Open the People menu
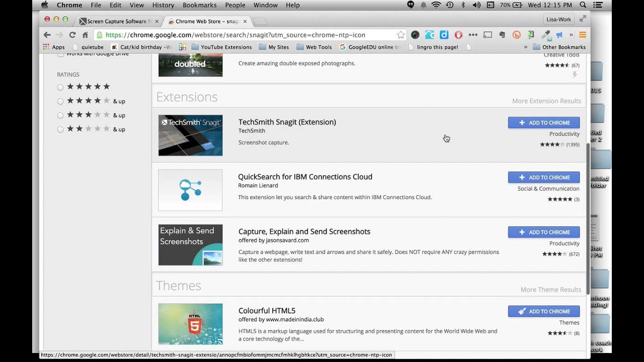 pyautogui.click(x=235, y=5)
